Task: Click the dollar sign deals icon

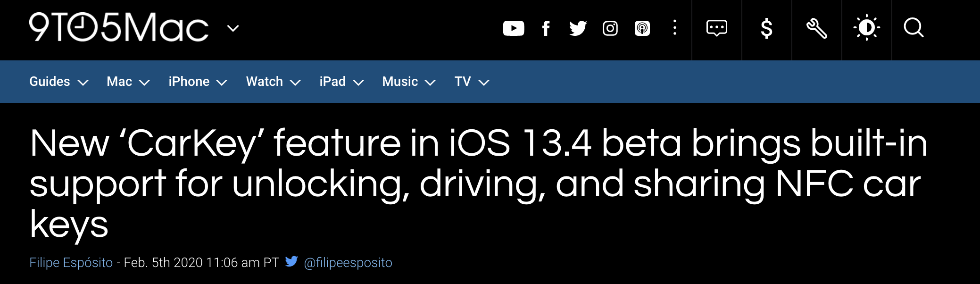Action: click(x=767, y=28)
